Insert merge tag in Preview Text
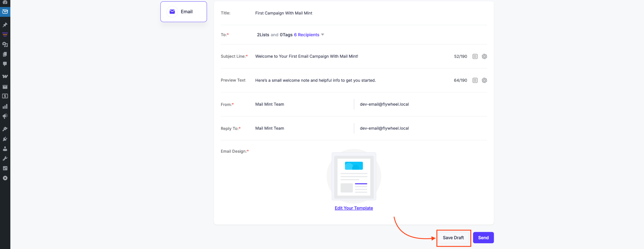Viewport: 644px width, 249px height. click(x=475, y=80)
